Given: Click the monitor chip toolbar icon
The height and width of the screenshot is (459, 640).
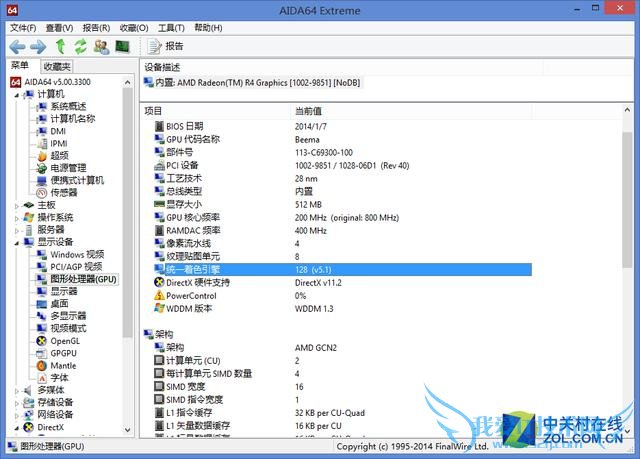Looking at the screenshot, I should tap(122, 47).
